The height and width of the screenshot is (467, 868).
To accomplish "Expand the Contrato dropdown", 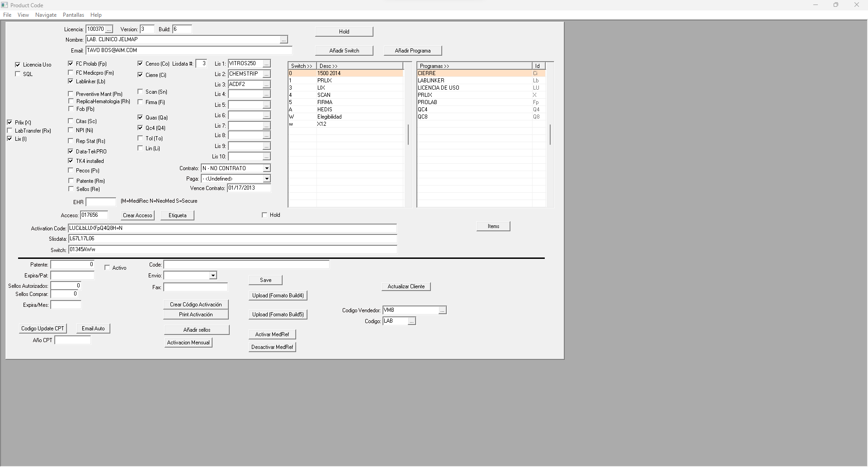I will (267, 168).
